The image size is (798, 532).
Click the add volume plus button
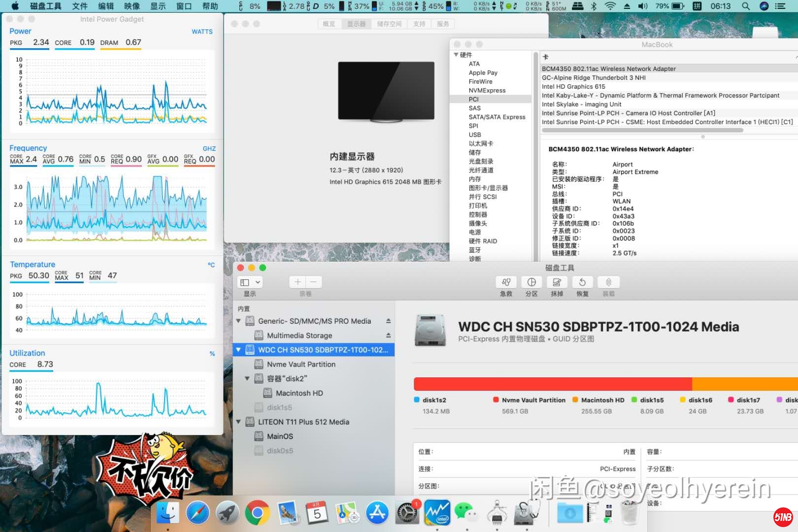298,282
